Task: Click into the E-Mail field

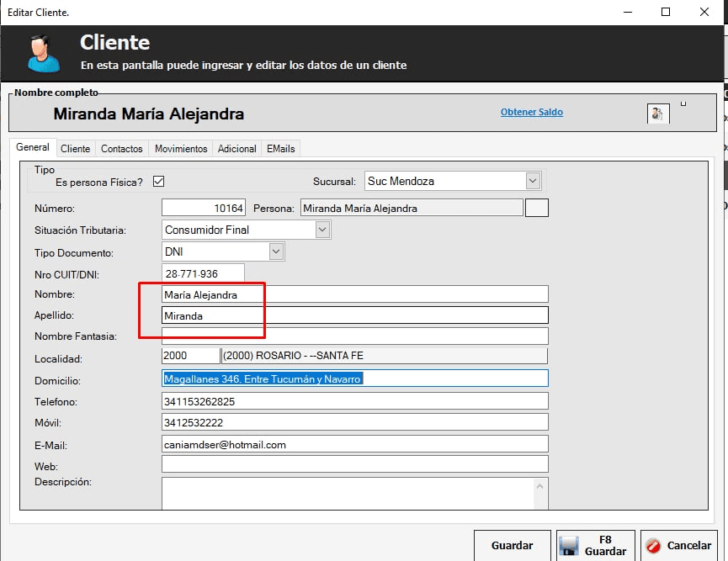Action: [353, 444]
